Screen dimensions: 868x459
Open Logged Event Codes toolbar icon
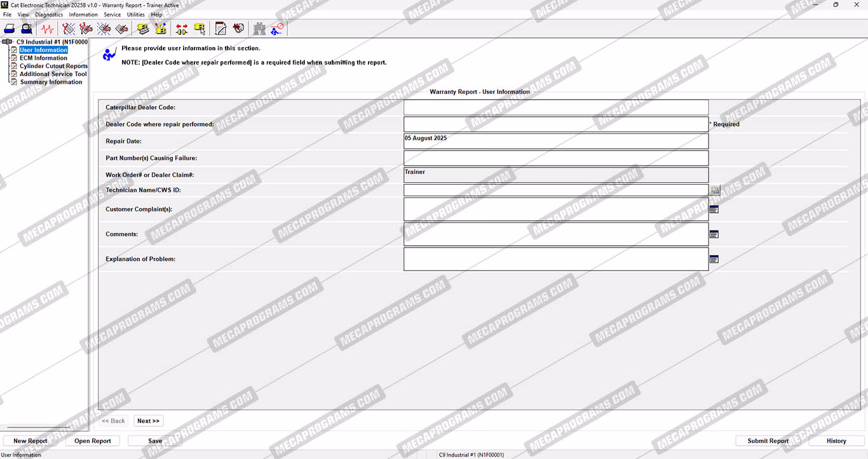(122, 29)
